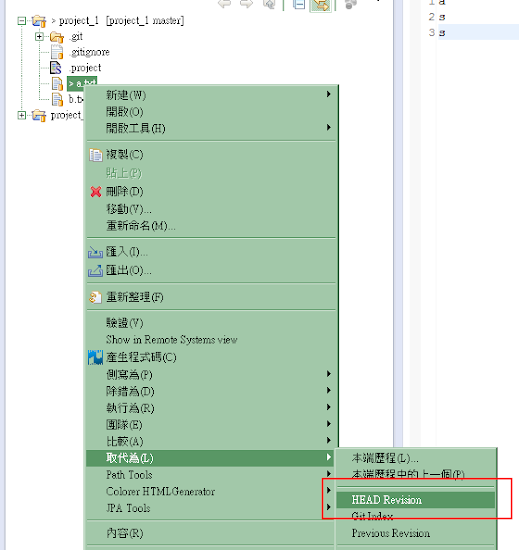Viewport: 519px width, 550px height.
Task: Open the 開啟工具(H) submenu arrow
Action: point(328,127)
